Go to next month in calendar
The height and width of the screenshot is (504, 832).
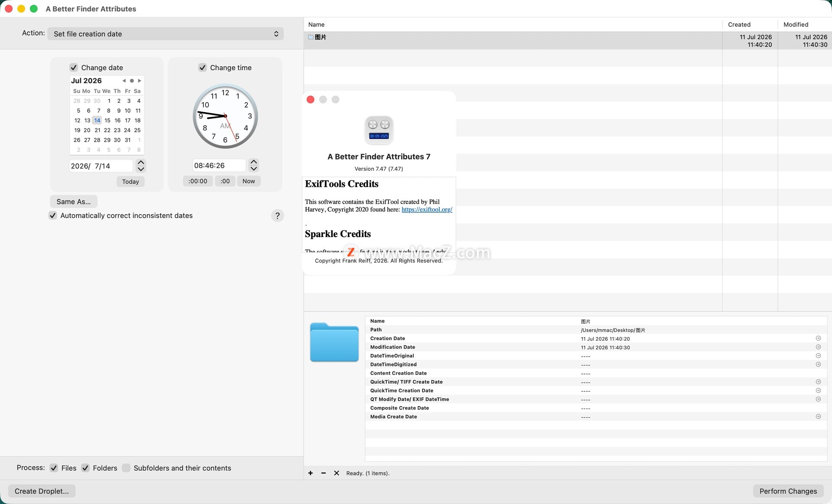click(x=140, y=81)
